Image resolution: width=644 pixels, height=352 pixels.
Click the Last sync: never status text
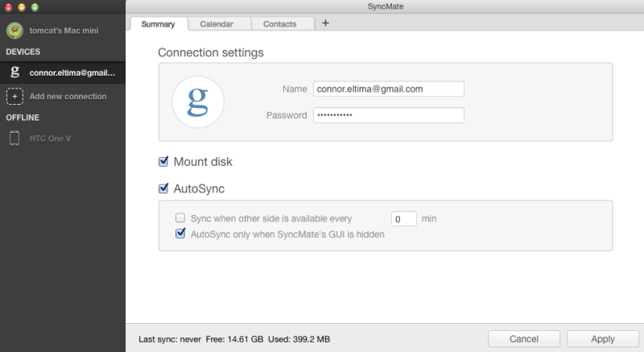(170, 339)
